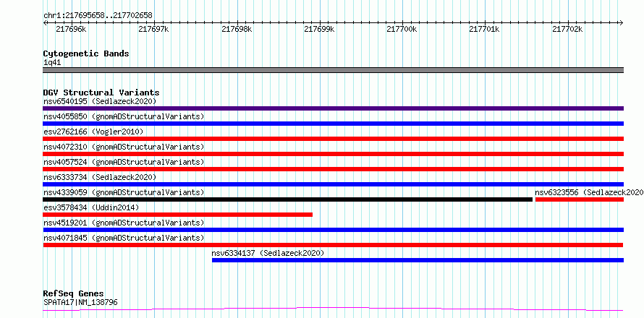Click the blue bar under nsv4519201
The height and width of the screenshot is (318, 644).
coord(333,230)
